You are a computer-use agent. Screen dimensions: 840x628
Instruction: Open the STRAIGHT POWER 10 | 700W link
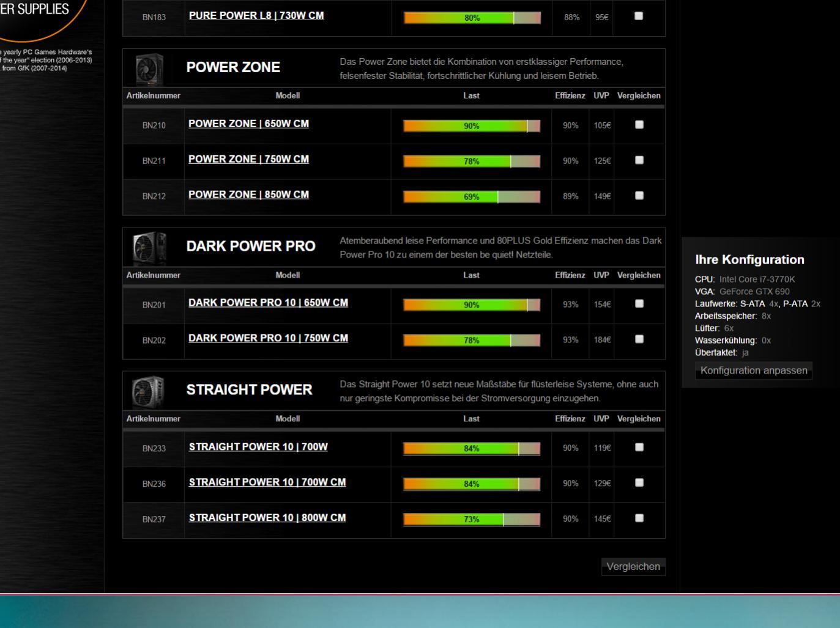coord(258,447)
